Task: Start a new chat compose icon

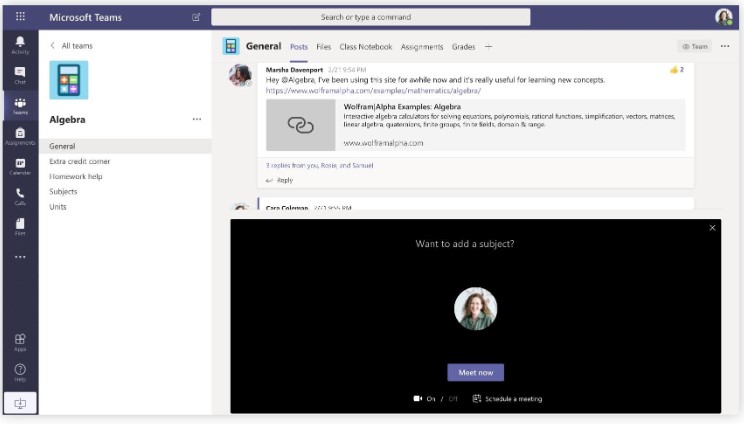Action: click(196, 18)
